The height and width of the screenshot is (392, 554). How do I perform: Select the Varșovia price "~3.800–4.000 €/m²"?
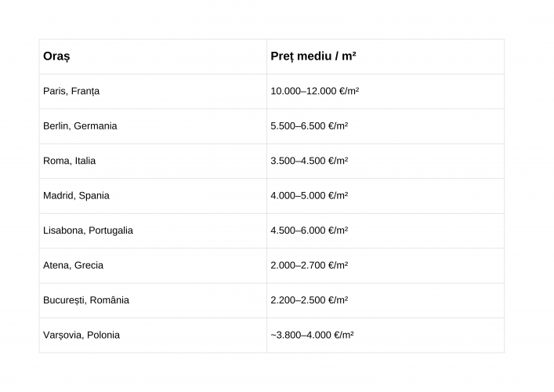312,335
